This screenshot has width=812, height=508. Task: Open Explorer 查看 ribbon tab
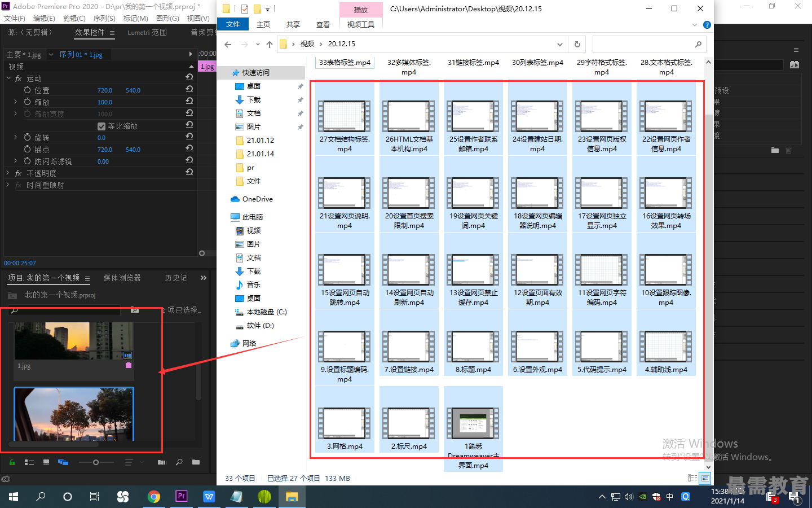[323, 24]
